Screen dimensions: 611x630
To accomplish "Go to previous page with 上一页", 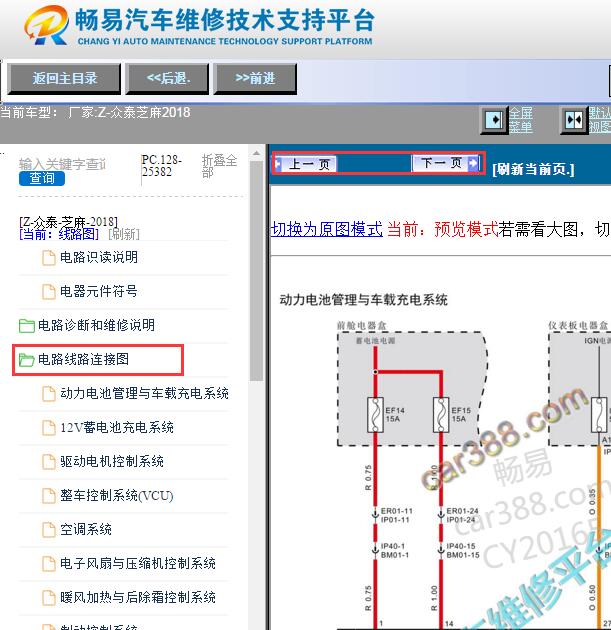I will (x=306, y=164).
